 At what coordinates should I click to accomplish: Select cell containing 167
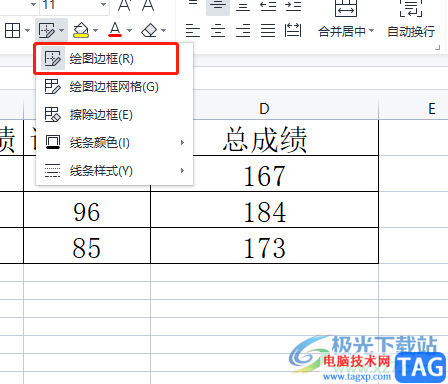pyautogui.click(x=265, y=174)
